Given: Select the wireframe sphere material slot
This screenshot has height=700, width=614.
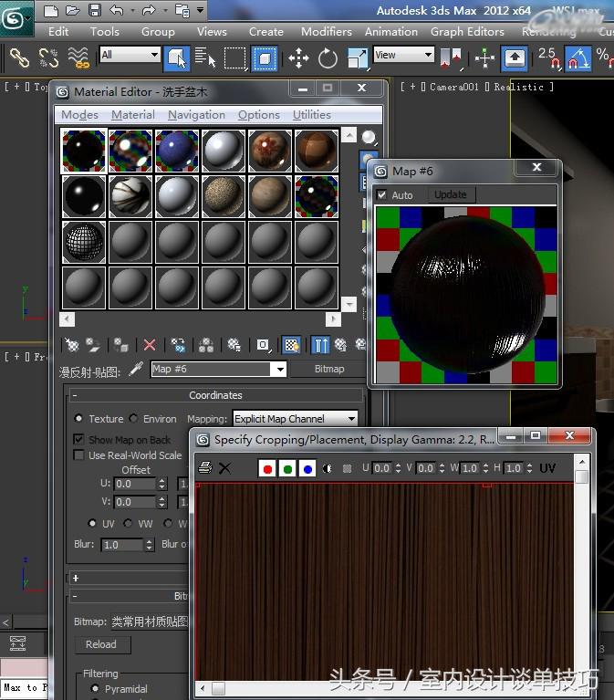Looking at the screenshot, I should [x=84, y=242].
